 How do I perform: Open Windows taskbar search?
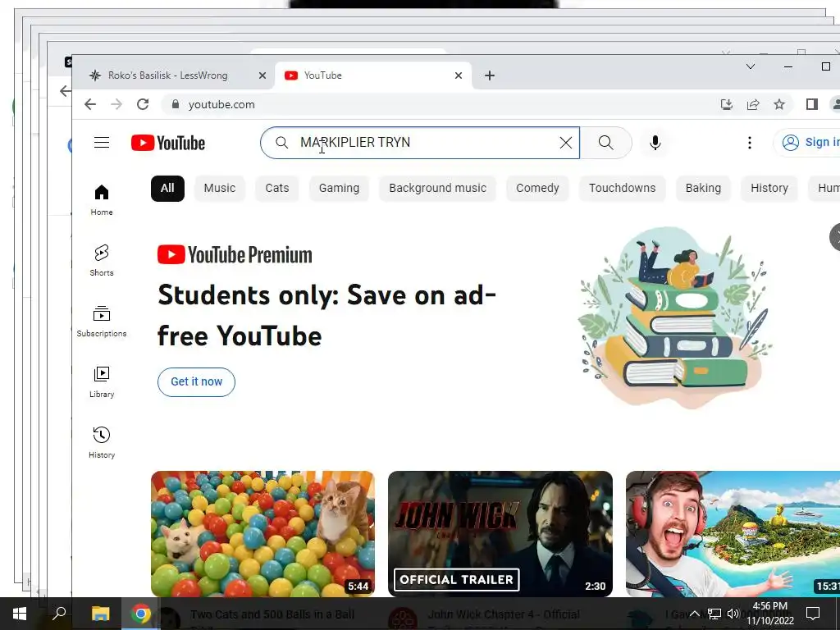coord(59,614)
